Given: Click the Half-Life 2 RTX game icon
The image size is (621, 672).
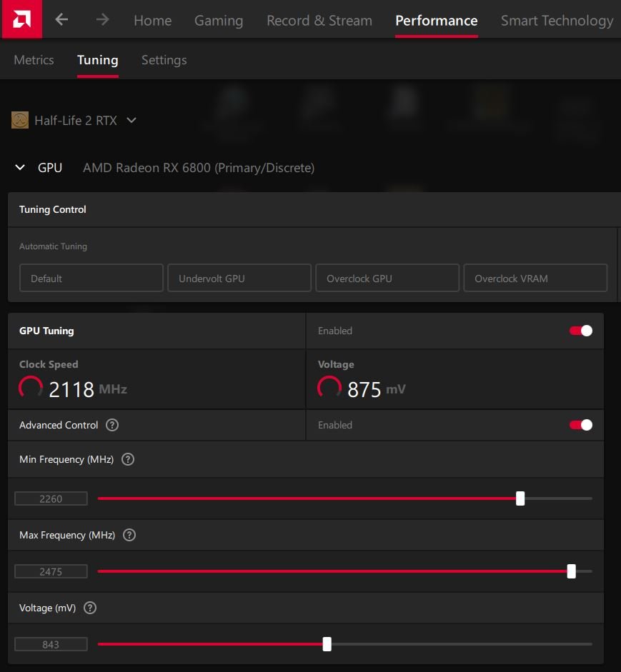Looking at the screenshot, I should (x=20, y=120).
